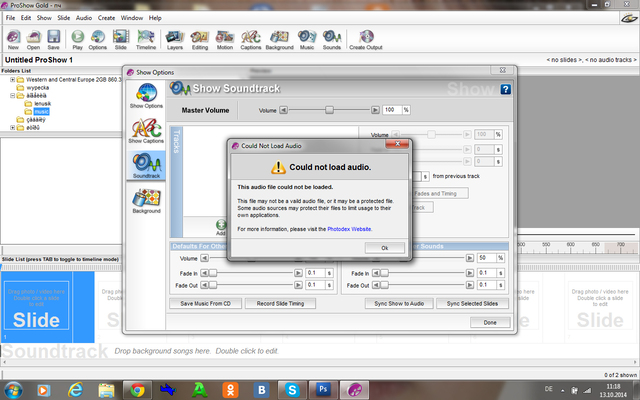Image resolution: width=640 pixels, height=400 pixels.
Task: Click Done in Show Options dialog
Action: [x=490, y=322]
